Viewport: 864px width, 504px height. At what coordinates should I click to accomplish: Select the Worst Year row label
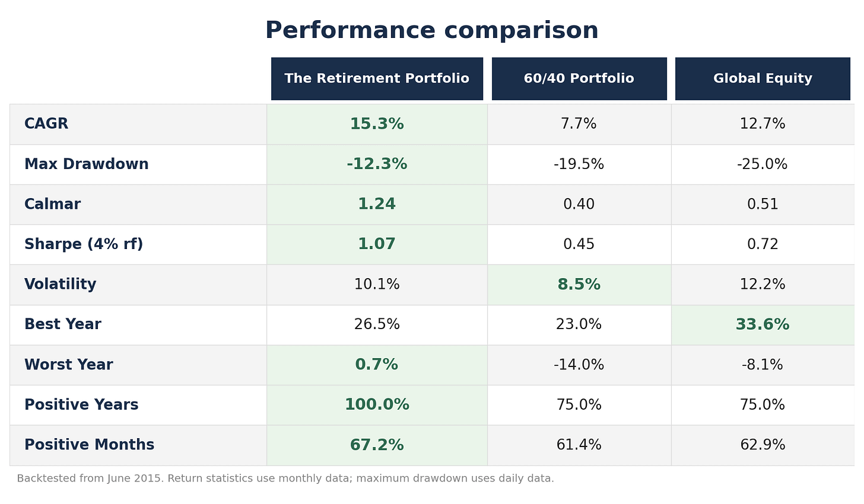pyautogui.click(x=69, y=365)
